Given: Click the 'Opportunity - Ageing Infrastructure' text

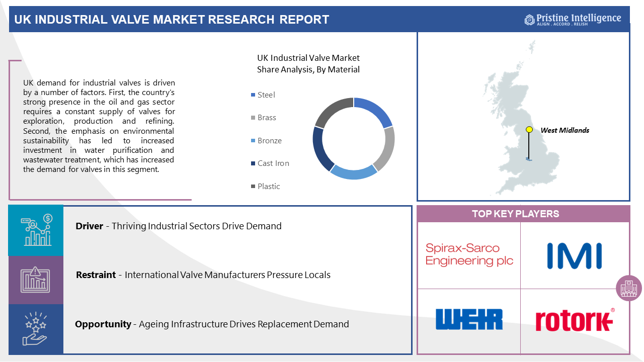Looking at the screenshot, I should tap(212, 324).
